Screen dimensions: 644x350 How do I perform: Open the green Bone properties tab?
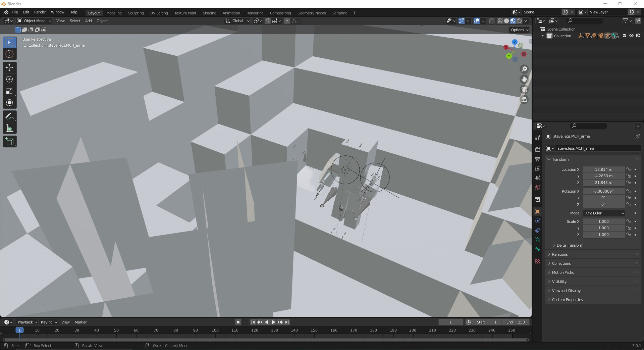538,249
